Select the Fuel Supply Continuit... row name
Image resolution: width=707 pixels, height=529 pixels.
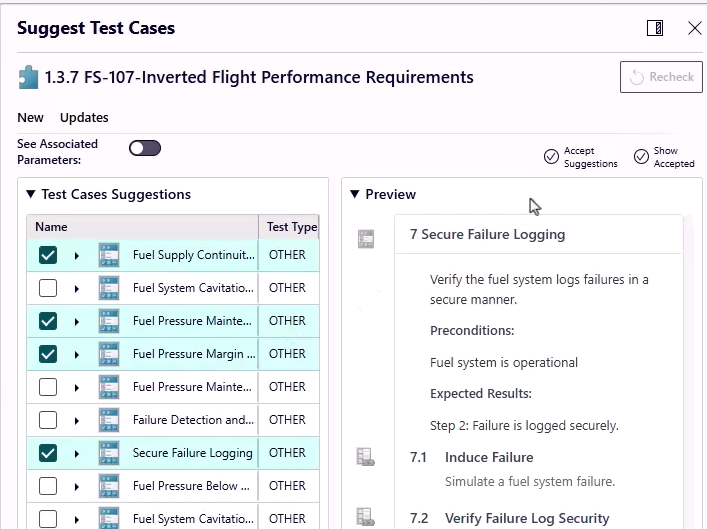194,255
